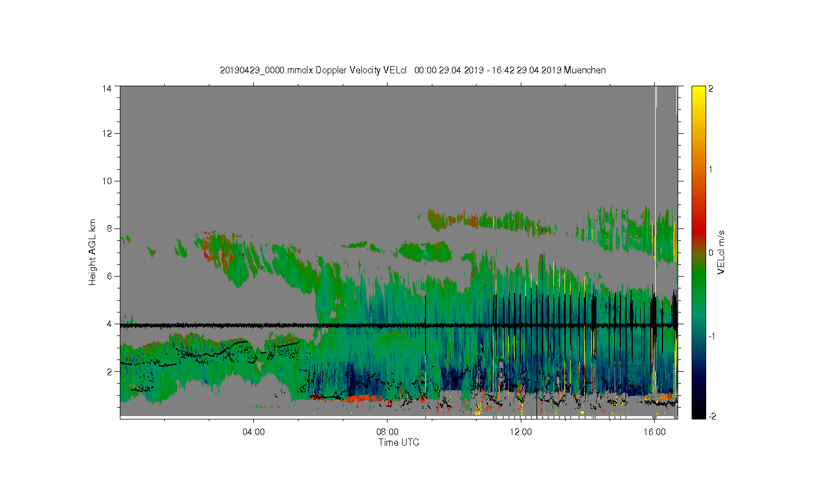Image resolution: width=840 pixels, height=504 pixels.
Task: Click the Time UTC axis title
Action: (x=399, y=442)
